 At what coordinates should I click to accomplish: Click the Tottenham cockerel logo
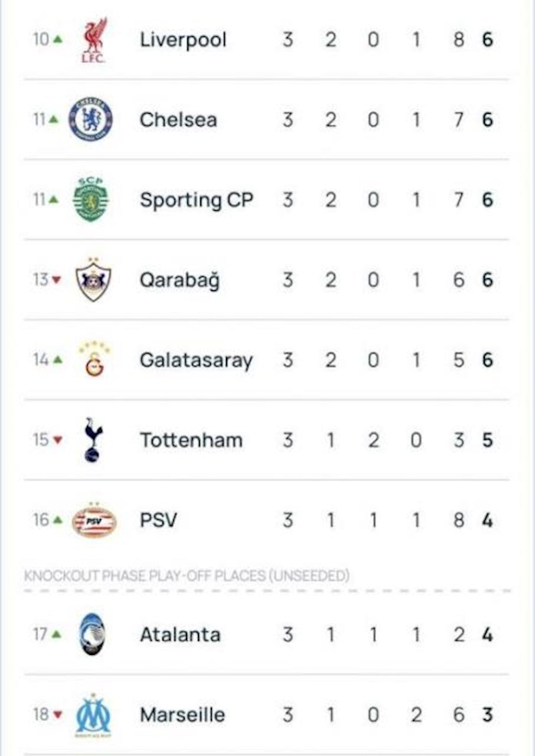coord(93,440)
